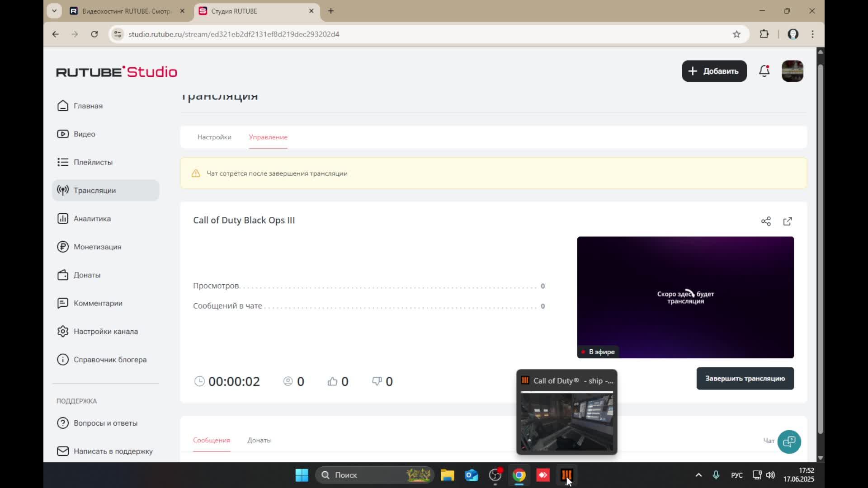Open the Донаты chat tab
This screenshot has height=488, width=868.
(259, 440)
